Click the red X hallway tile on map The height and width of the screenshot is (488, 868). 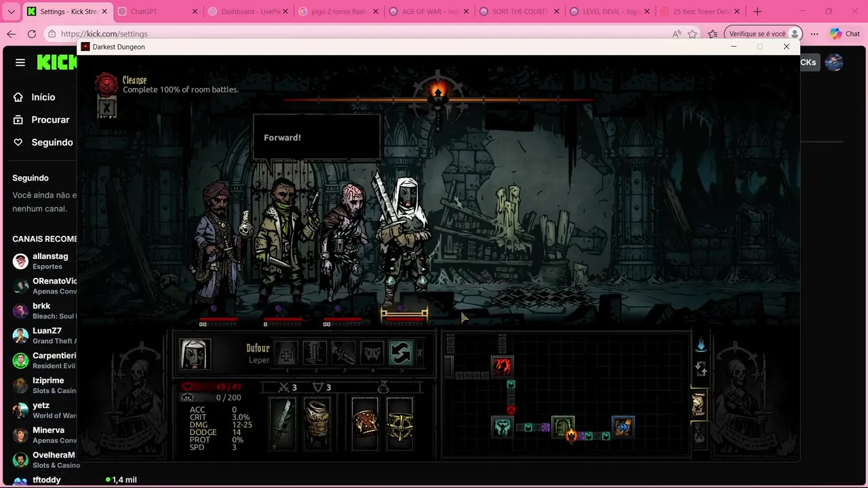511,409
